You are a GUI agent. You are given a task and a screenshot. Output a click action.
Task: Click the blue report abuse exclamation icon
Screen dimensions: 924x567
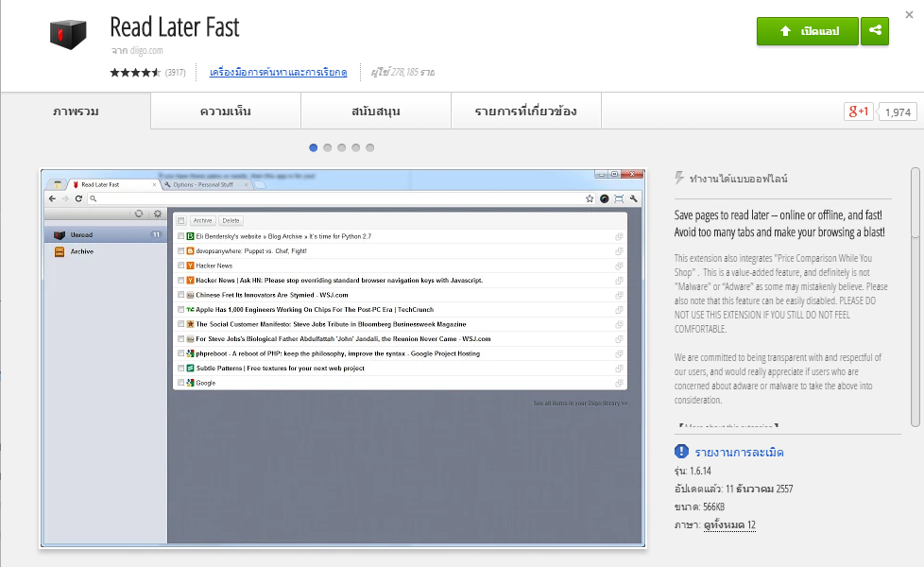click(681, 452)
